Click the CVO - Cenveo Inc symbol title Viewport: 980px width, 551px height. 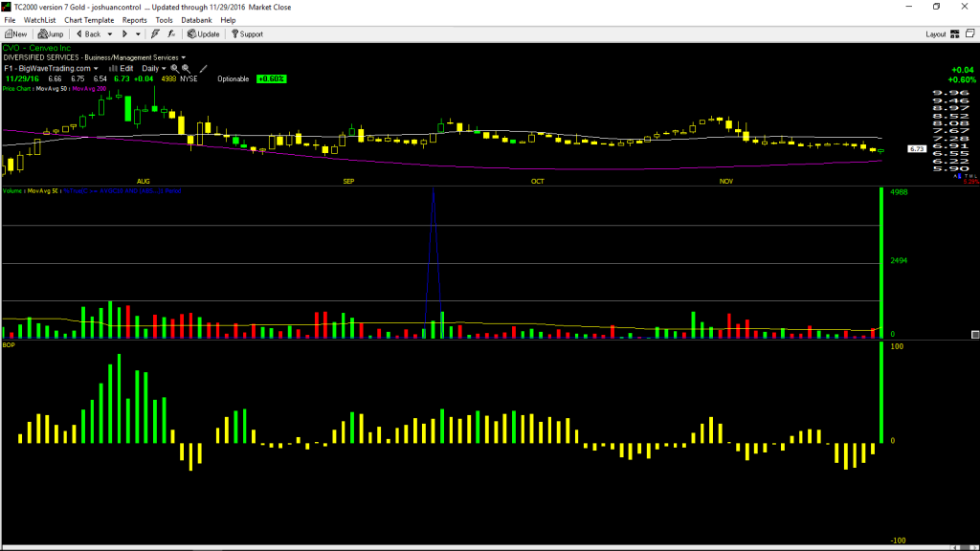tap(37, 48)
